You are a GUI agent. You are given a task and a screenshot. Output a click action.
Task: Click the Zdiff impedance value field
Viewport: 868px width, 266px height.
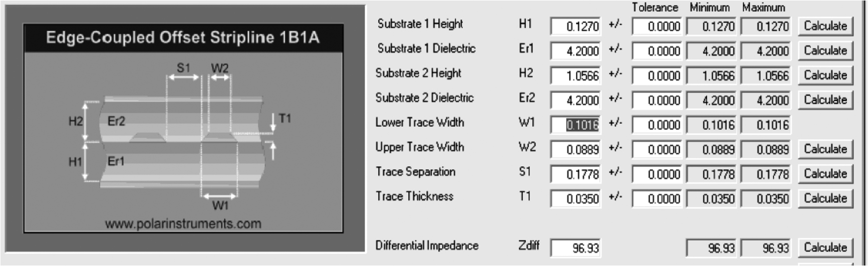click(575, 248)
